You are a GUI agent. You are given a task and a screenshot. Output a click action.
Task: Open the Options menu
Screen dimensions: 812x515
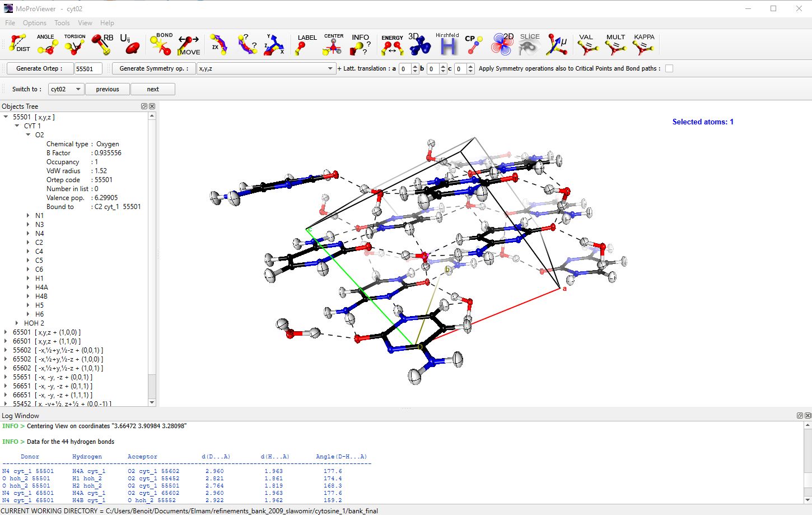34,23
